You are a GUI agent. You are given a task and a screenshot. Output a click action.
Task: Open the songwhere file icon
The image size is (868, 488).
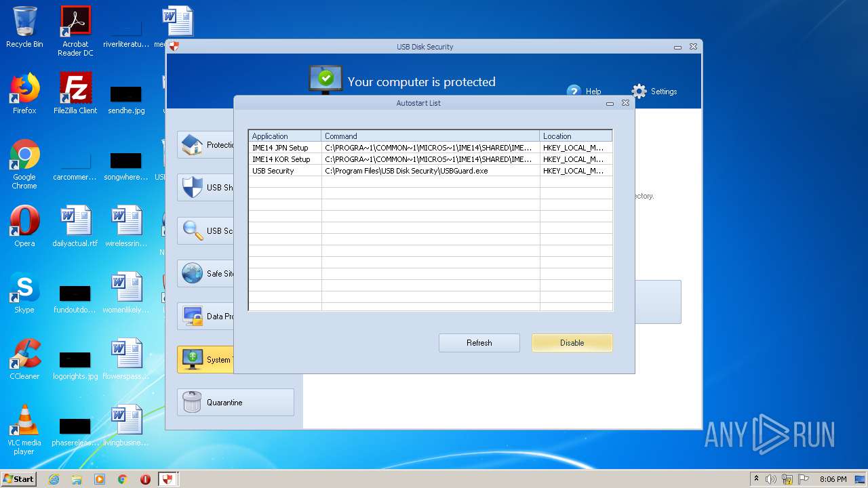pyautogui.click(x=126, y=167)
